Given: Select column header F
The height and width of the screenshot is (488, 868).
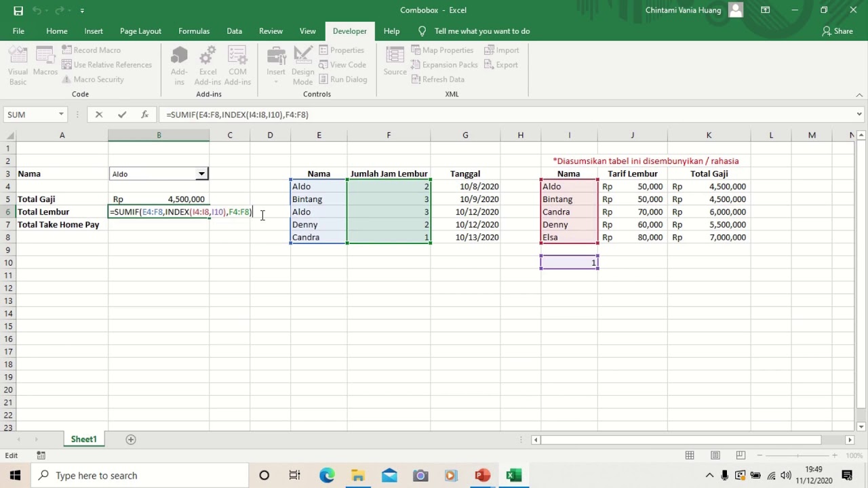Looking at the screenshot, I should [x=389, y=136].
